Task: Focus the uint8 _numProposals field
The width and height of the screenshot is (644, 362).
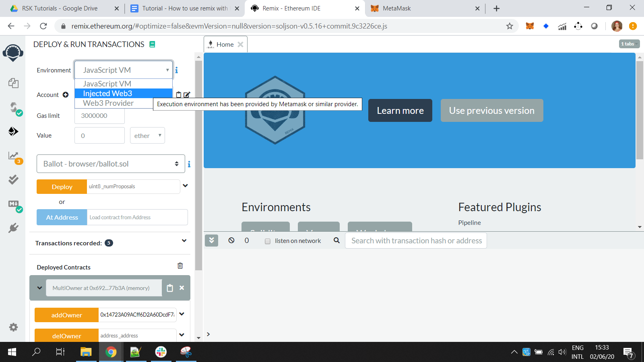Action: [x=133, y=187]
